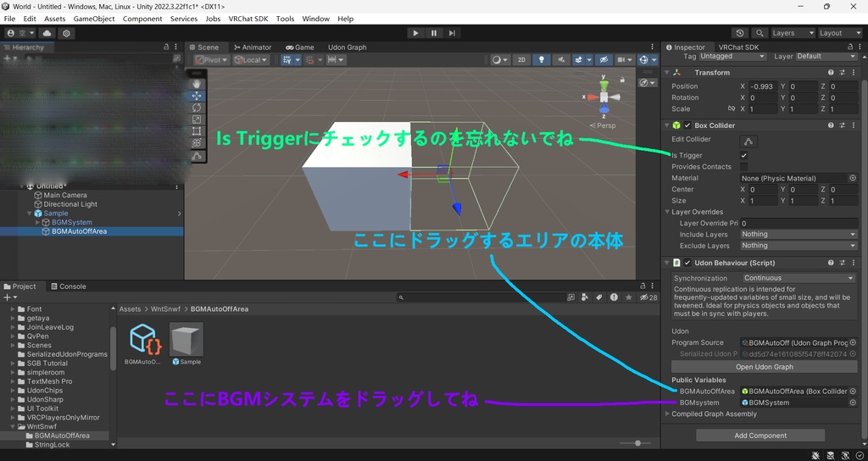
Task: Open Udon Behaviour more options menu
Action: [x=853, y=263]
